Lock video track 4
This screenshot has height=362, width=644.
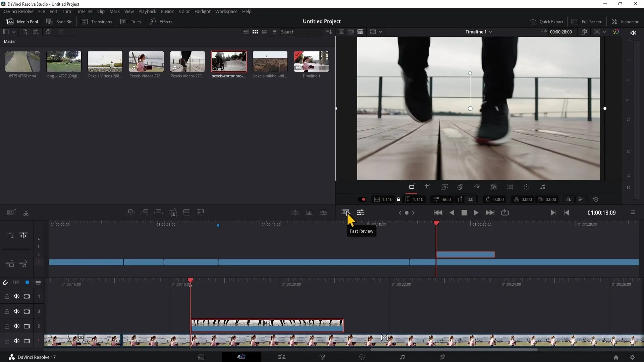click(7, 296)
